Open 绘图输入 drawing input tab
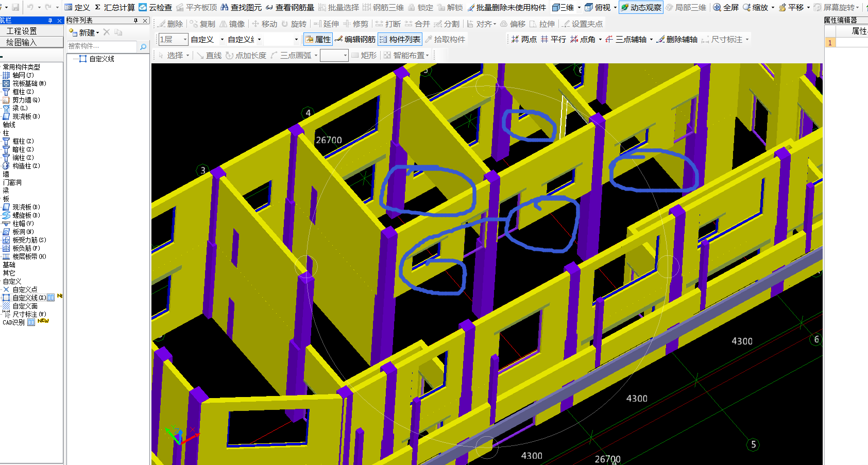Image resolution: width=868 pixels, height=465 pixels. click(22, 42)
